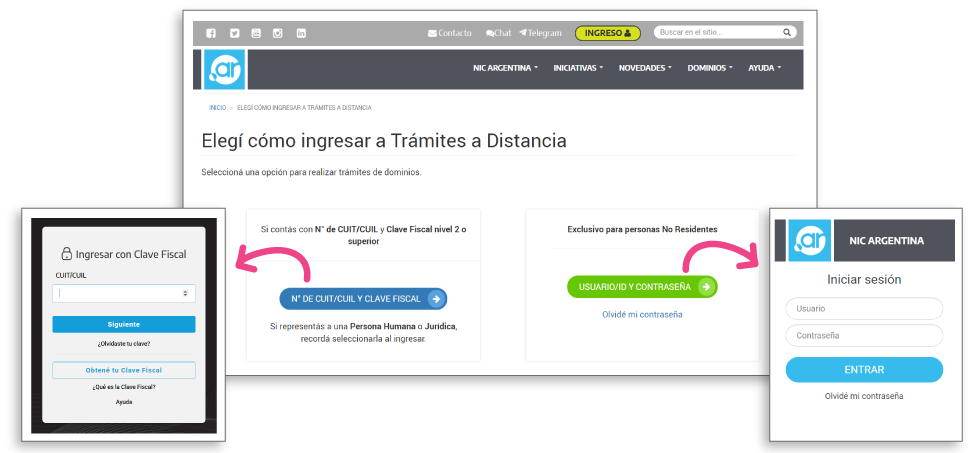Open the Chat link in top bar
This screenshot has height=453, width=980.
(x=499, y=33)
